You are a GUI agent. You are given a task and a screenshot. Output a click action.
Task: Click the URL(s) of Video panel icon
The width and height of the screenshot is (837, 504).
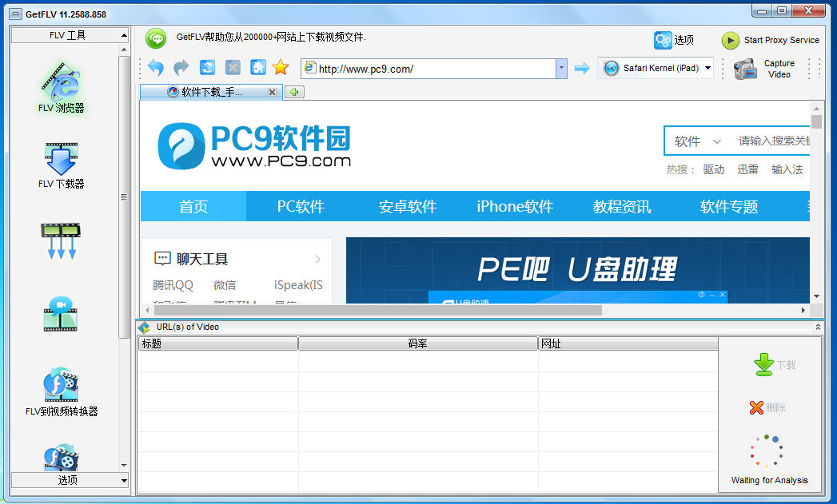click(144, 327)
